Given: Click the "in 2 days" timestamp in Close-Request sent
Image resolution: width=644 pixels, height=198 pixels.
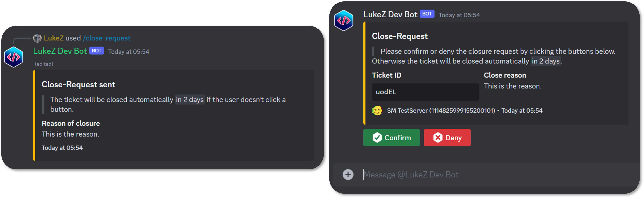Looking at the screenshot, I should pos(190,100).
